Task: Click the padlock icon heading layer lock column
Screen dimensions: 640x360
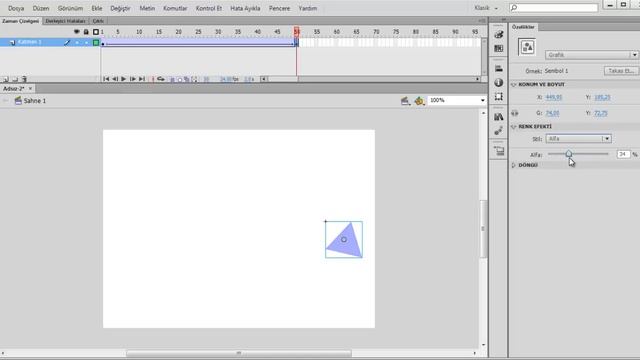Action: click(x=86, y=32)
